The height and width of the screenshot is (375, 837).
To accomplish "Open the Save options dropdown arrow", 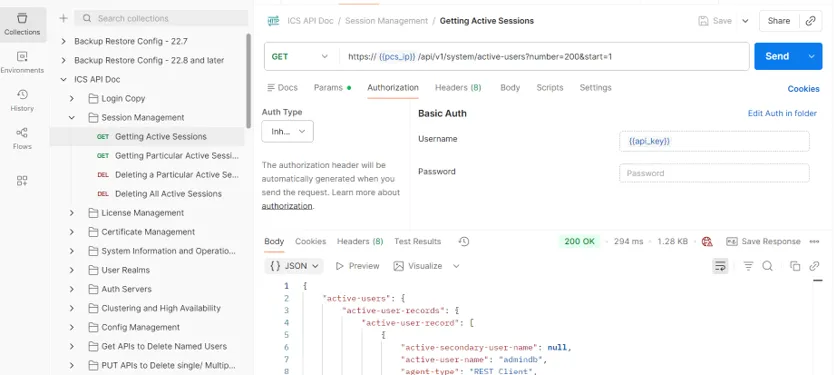I will coord(745,21).
